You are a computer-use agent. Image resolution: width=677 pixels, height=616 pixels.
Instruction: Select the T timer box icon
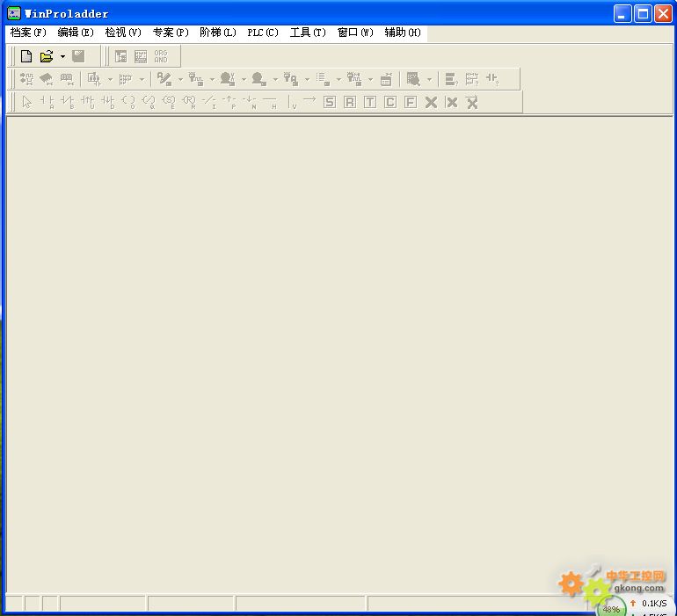coord(369,102)
